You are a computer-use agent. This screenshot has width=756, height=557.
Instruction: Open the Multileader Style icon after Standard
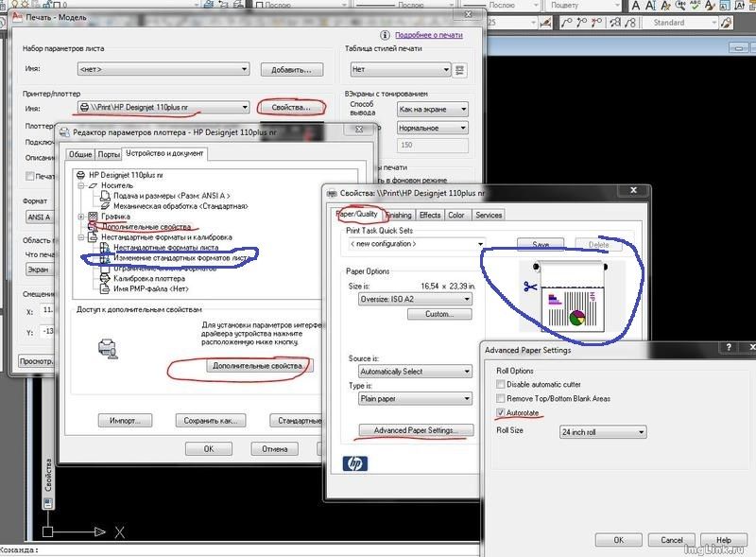point(726,23)
